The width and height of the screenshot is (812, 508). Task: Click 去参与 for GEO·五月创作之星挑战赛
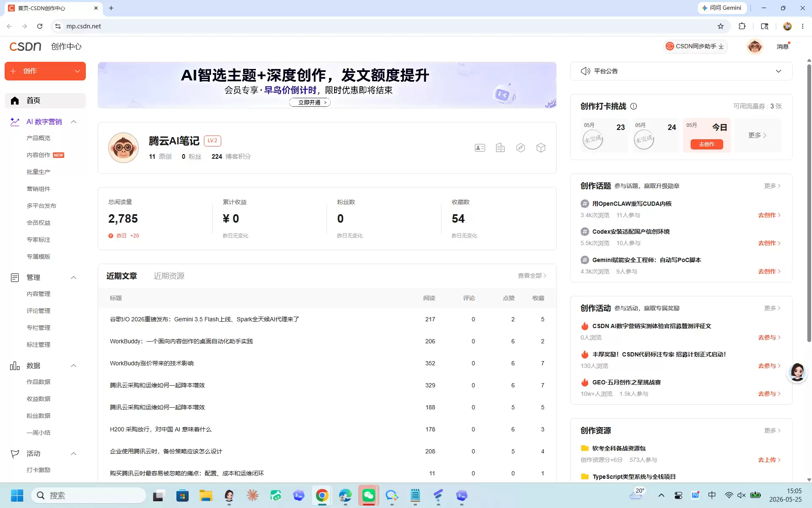[769, 394]
